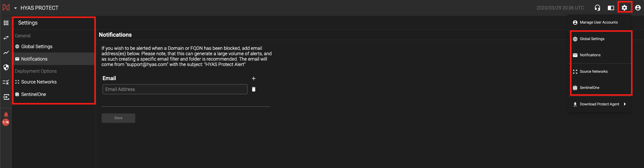
Task: Click the shield icon in left sidebar
Action: pyautogui.click(x=6, y=67)
